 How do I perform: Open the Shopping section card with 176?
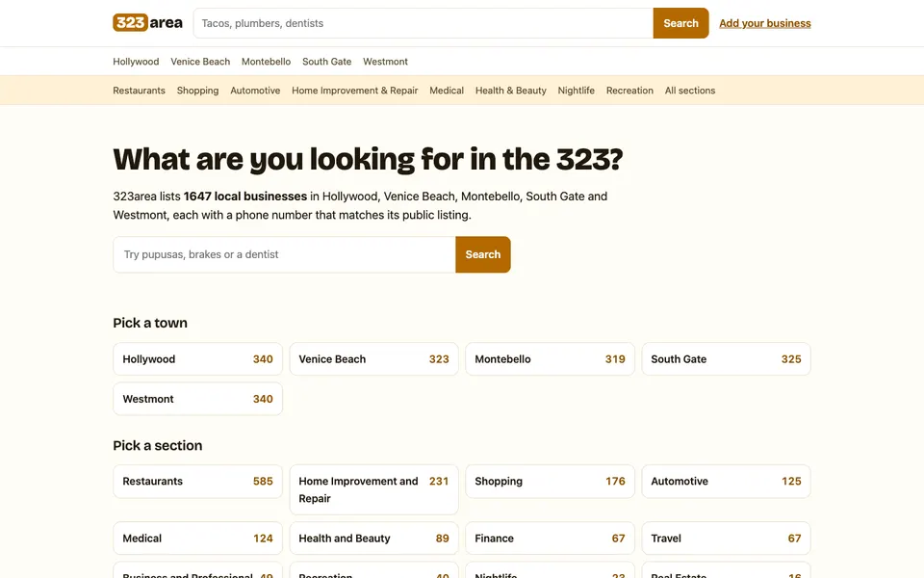pos(551,482)
